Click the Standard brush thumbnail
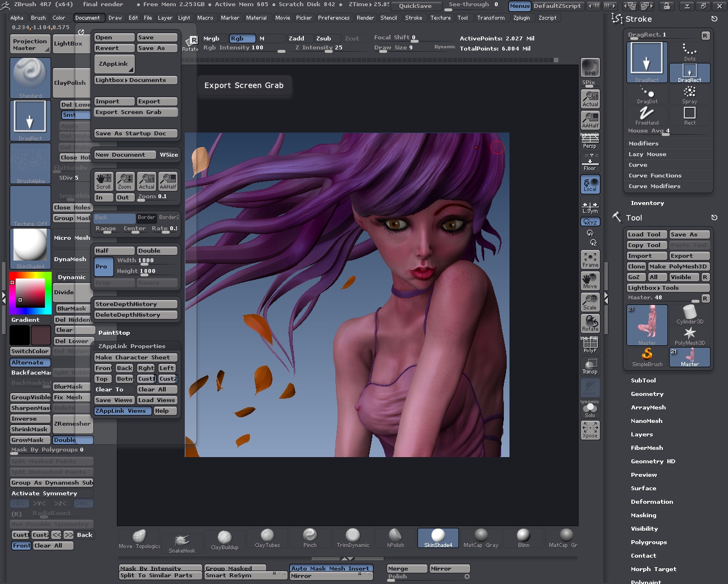The width and height of the screenshot is (728, 584). tap(30, 78)
